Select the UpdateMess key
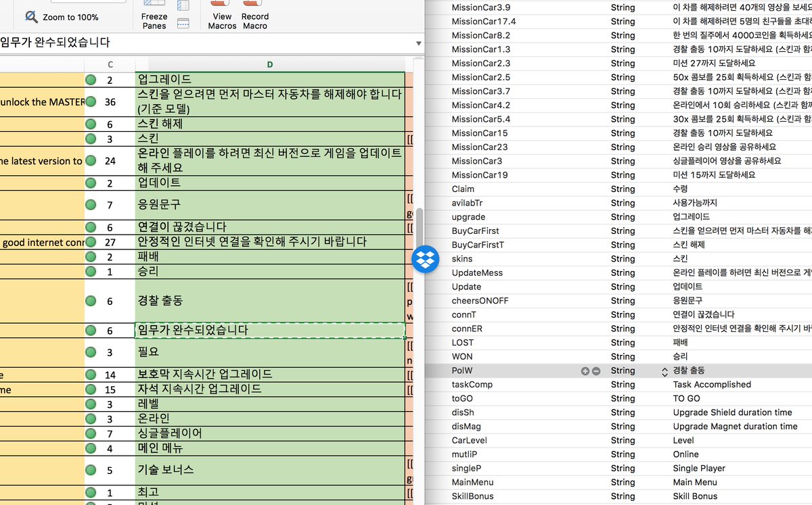The width and height of the screenshot is (812, 505). 477,272
